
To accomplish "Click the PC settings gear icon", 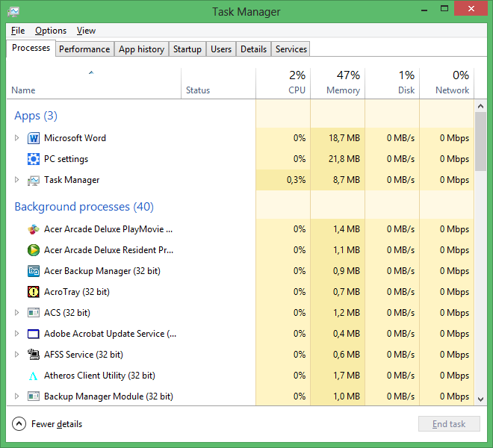I will 34,159.
